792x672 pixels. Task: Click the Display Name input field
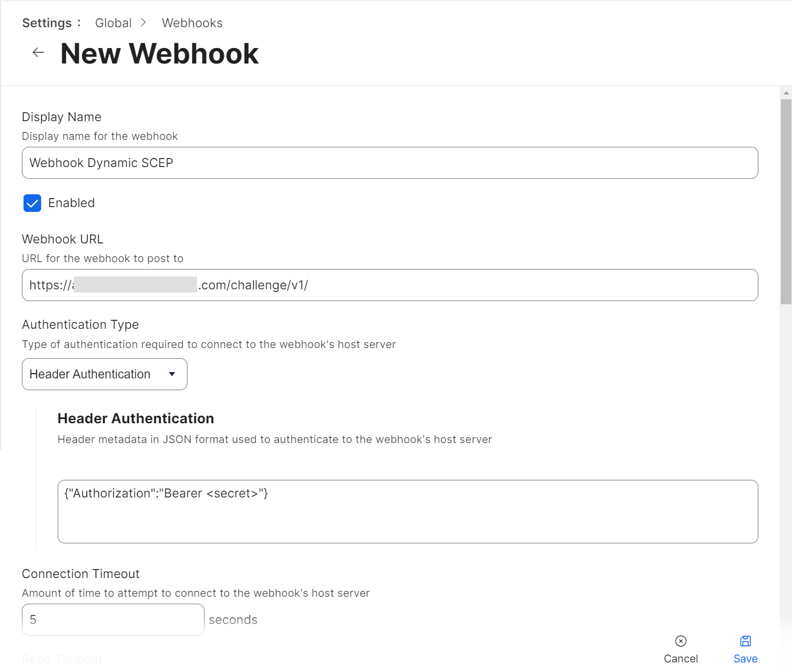click(390, 163)
